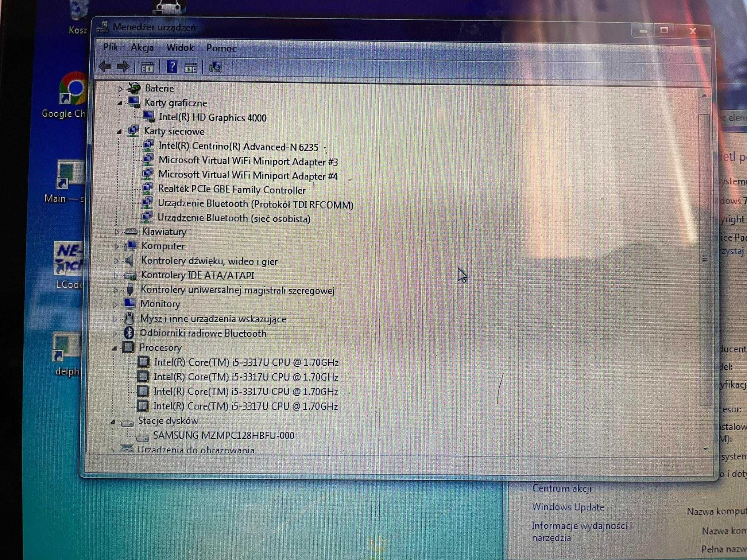Click the Karty sieciowe category icon
747x560 pixels.
click(x=133, y=131)
